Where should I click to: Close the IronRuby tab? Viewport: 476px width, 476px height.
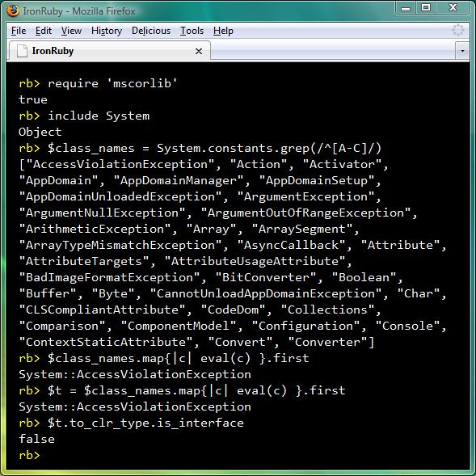click(x=199, y=51)
